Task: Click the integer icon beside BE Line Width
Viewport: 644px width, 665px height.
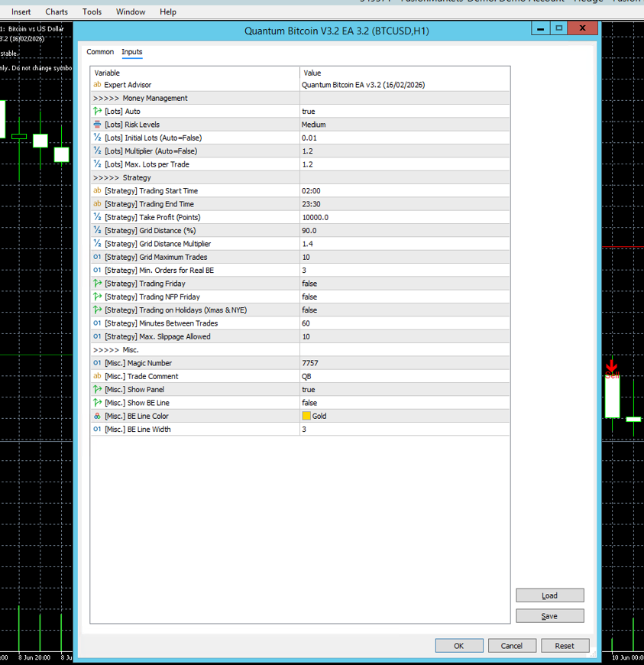Action: (97, 429)
